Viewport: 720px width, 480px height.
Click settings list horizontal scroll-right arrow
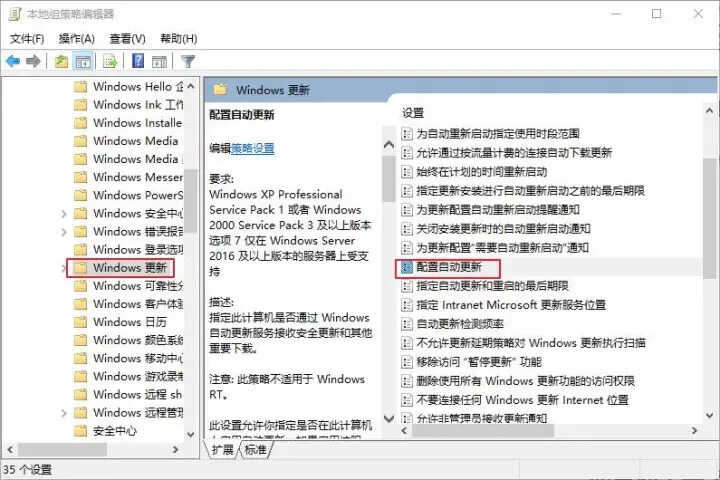[694, 431]
